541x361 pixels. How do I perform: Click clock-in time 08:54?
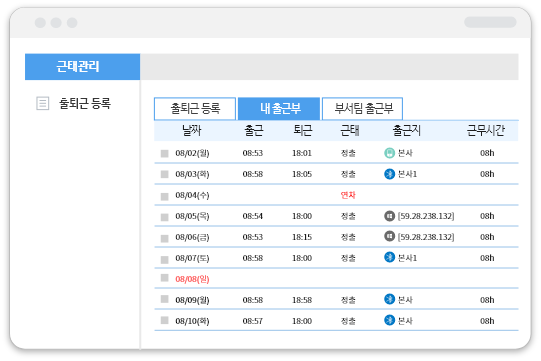coord(253,216)
